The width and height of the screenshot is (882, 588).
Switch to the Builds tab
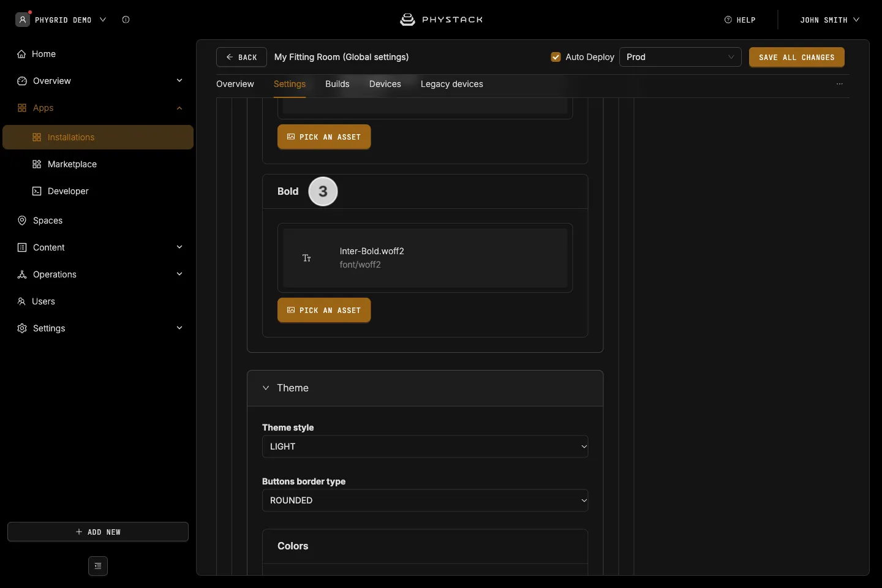pos(337,84)
